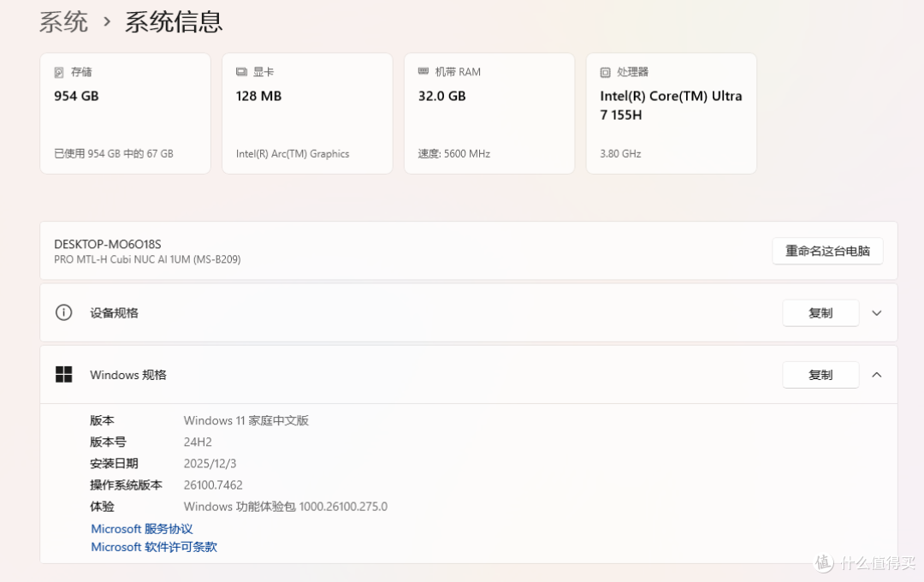Click the Windows logo icon
Viewport: 924px width, 582px height.
(x=63, y=374)
